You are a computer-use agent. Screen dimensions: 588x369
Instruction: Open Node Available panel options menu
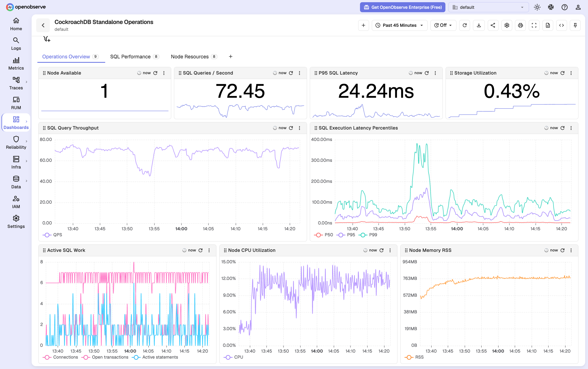pyautogui.click(x=164, y=73)
